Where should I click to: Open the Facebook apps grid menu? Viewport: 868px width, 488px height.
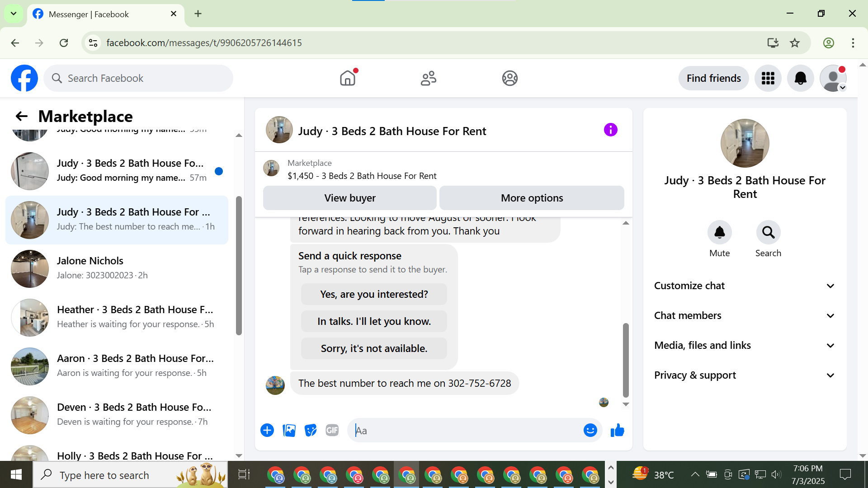768,78
